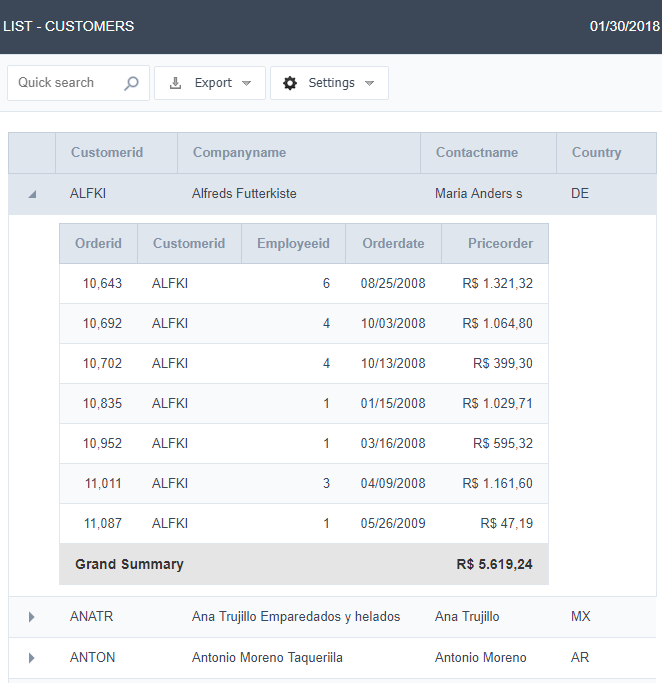This screenshot has width=662, height=683.
Task: Click the Export download icon
Action: (176, 83)
